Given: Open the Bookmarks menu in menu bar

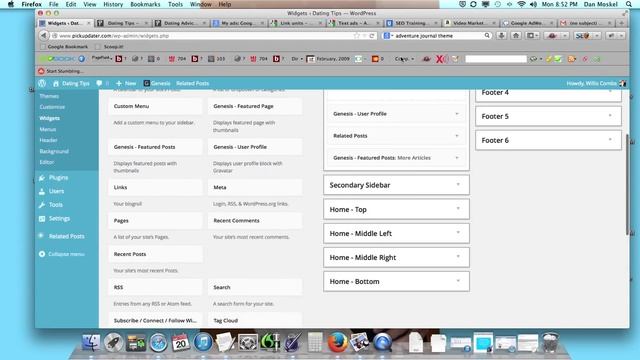Looking at the screenshot, I should tap(145, 4).
